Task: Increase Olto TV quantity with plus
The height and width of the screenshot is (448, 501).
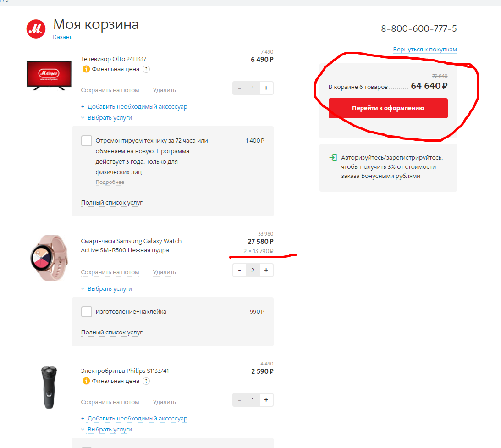Action: [x=266, y=88]
